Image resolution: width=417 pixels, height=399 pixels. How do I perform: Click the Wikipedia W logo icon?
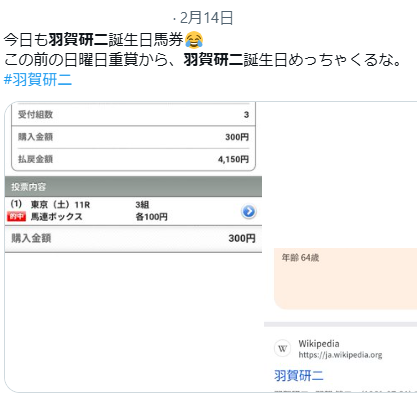point(283,349)
